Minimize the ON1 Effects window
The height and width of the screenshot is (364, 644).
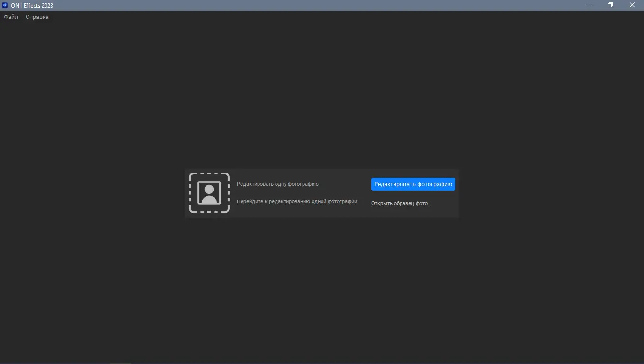click(589, 5)
